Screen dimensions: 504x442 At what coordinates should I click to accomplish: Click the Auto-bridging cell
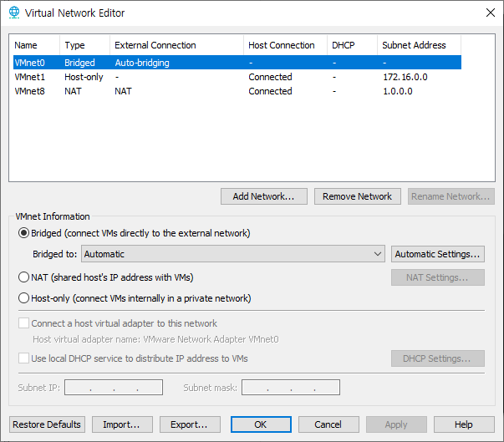pos(142,63)
